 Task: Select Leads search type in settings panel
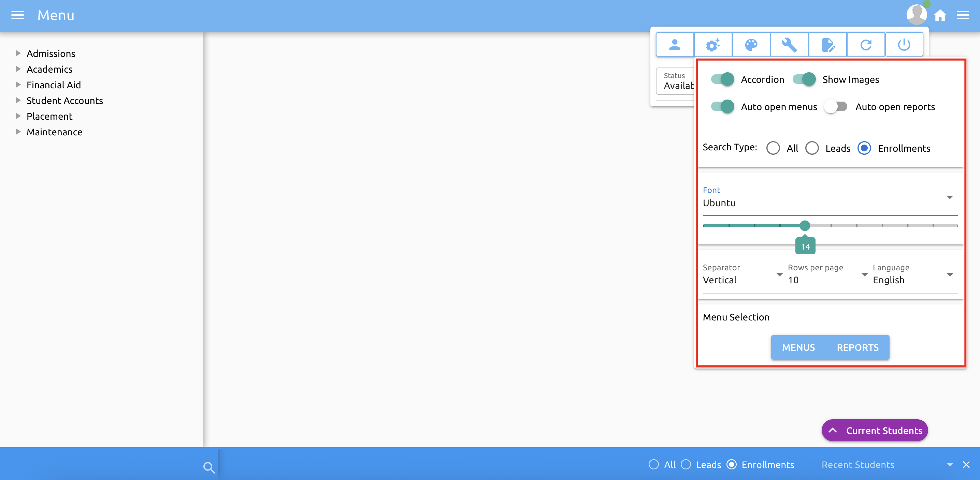click(812, 148)
